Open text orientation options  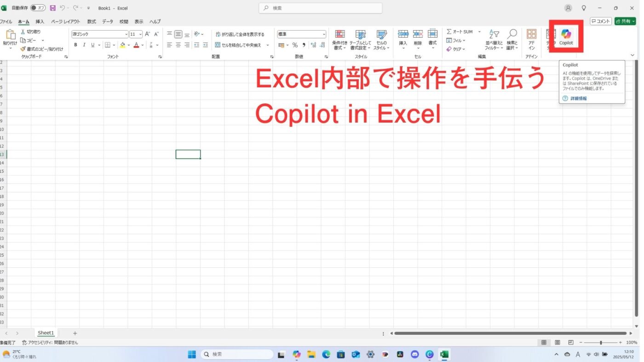[198, 34]
